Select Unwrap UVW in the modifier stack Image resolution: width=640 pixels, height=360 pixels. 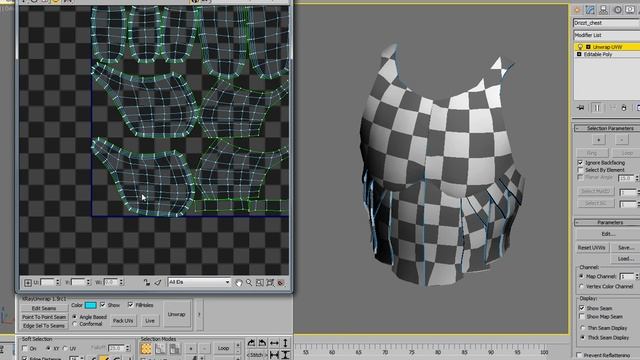click(x=607, y=47)
